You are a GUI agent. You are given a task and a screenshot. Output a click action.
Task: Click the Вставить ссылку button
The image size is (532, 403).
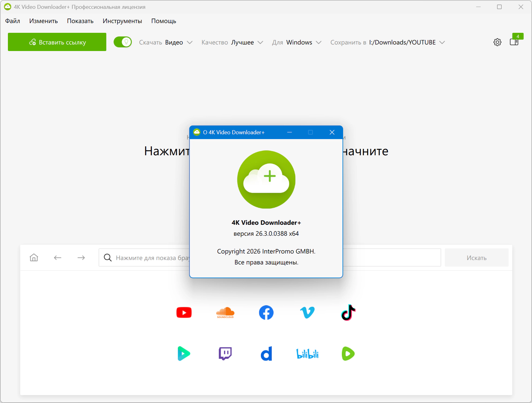(x=57, y=42)
